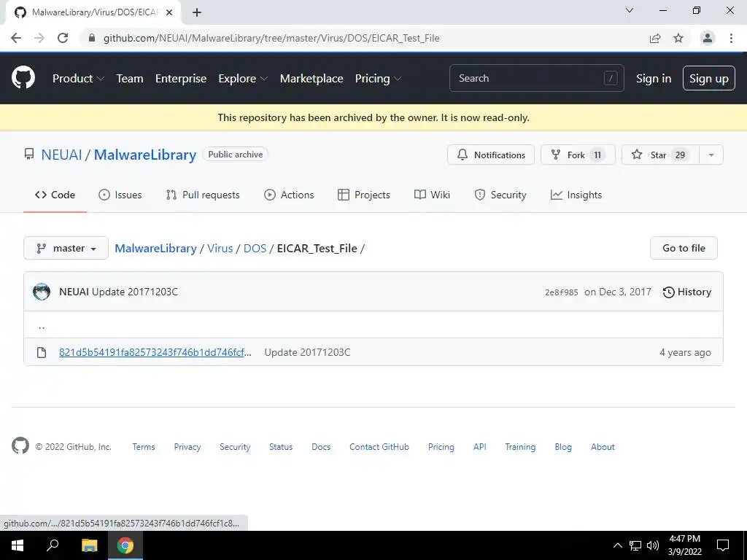747x560 pixels.
Task: Expand the Pricing menu
Action: click(x=379, y=79)
